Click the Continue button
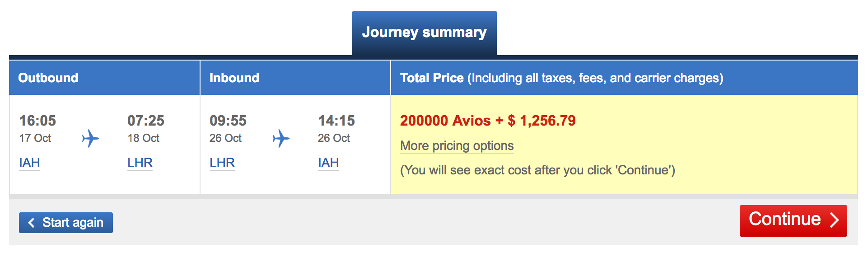The height and width of the screenshot is (262, 868). (793, 221)
